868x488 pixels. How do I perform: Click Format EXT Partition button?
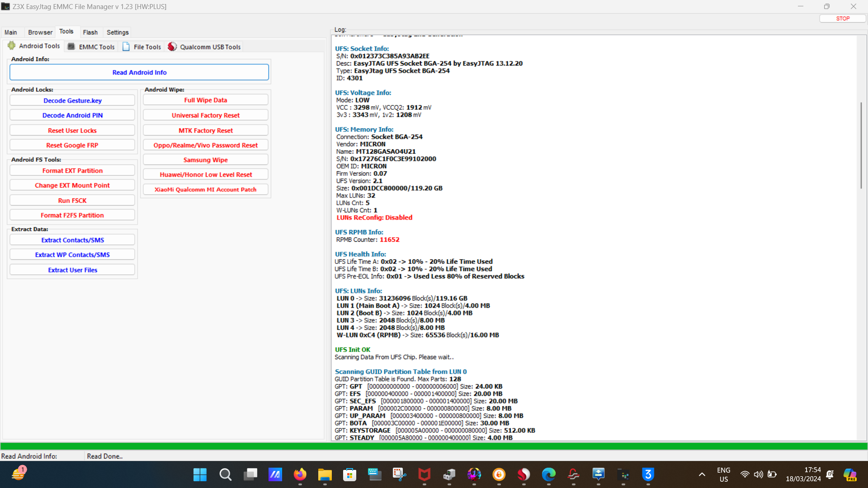[x=72, y=170]
